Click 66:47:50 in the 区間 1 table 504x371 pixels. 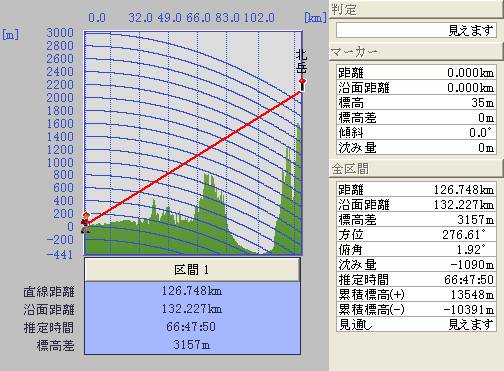click(191, 326)
